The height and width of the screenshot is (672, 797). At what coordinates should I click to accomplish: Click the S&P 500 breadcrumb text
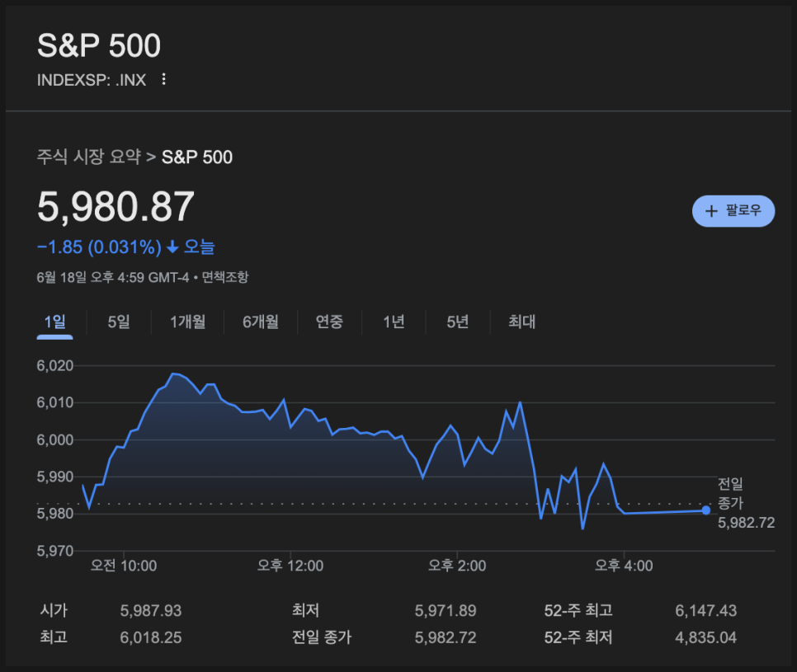tap(197, 157)
